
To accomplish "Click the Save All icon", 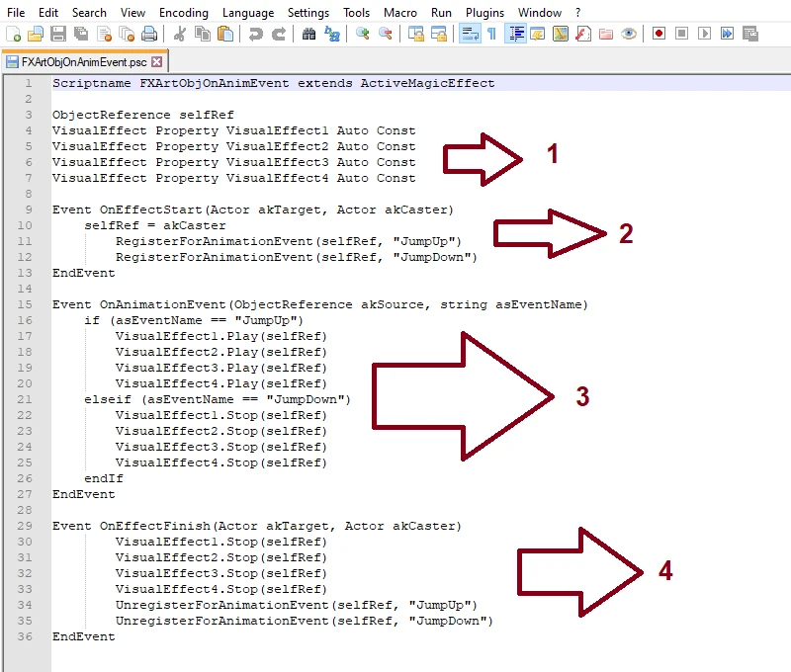I will [x=81, y=34].
